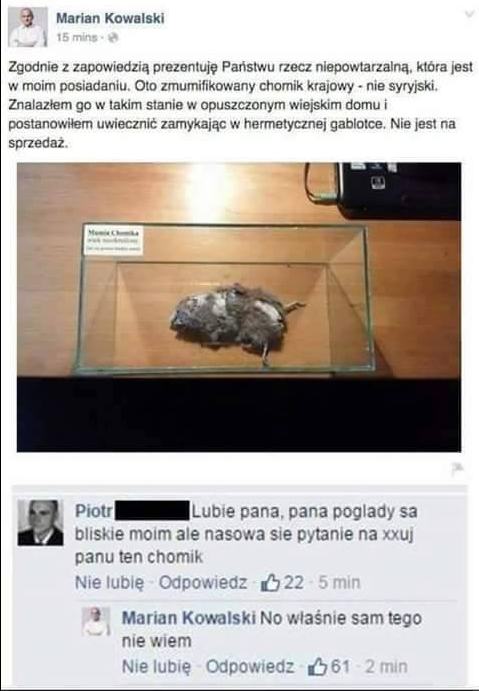Click Nie lubię under Marian's reply
The height and width of the screenshot is (691, 479).
pyautogui.click(x=157, y=666)
